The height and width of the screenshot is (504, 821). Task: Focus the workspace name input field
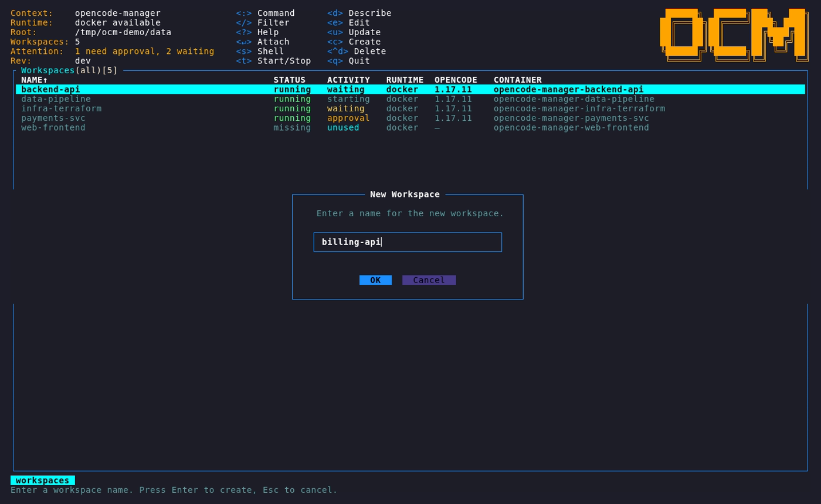(408, 242)
